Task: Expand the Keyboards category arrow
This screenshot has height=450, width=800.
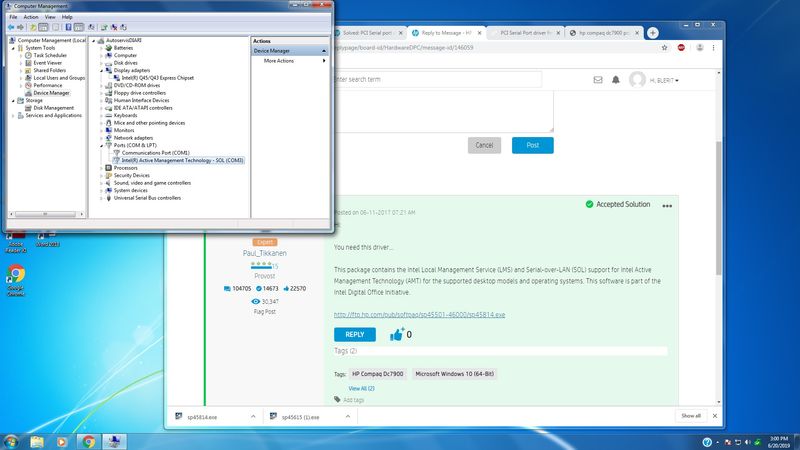Action: pyautogui.click(x=102, y=115)
